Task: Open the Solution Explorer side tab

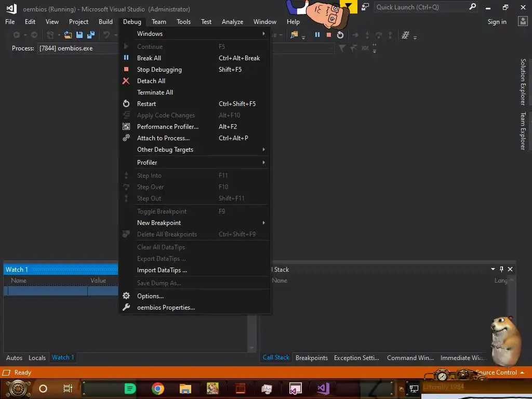Action: pyautogui.click(x=523, y=82)
